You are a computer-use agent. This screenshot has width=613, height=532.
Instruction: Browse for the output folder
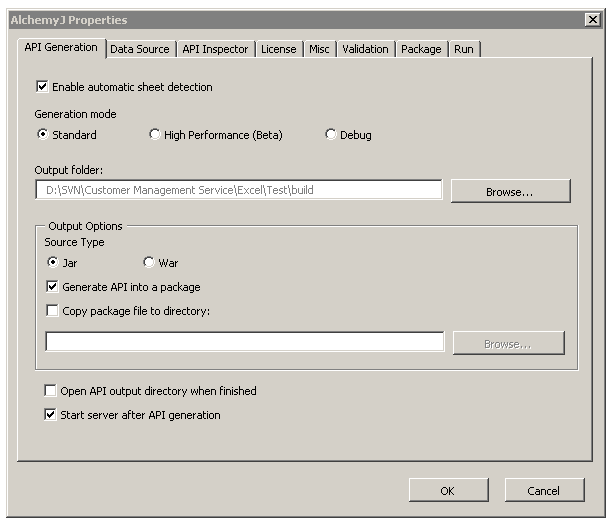point(511,191)
